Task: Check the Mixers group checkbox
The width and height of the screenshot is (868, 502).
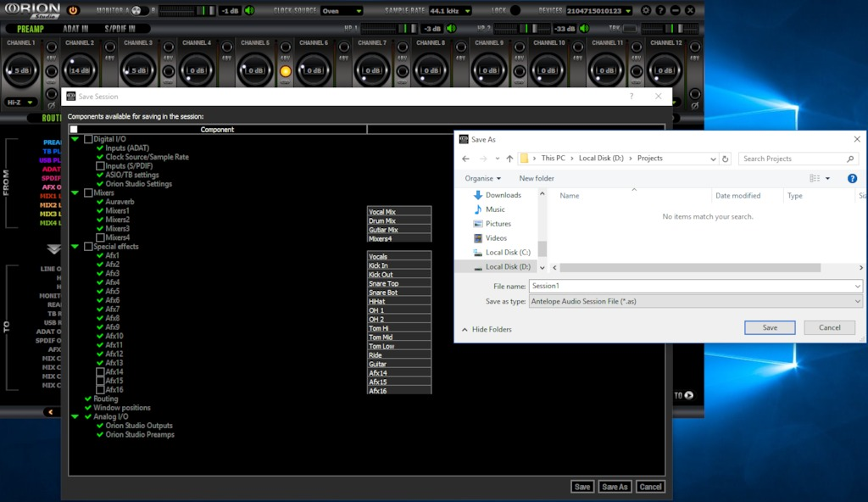Action: [88, 192]
